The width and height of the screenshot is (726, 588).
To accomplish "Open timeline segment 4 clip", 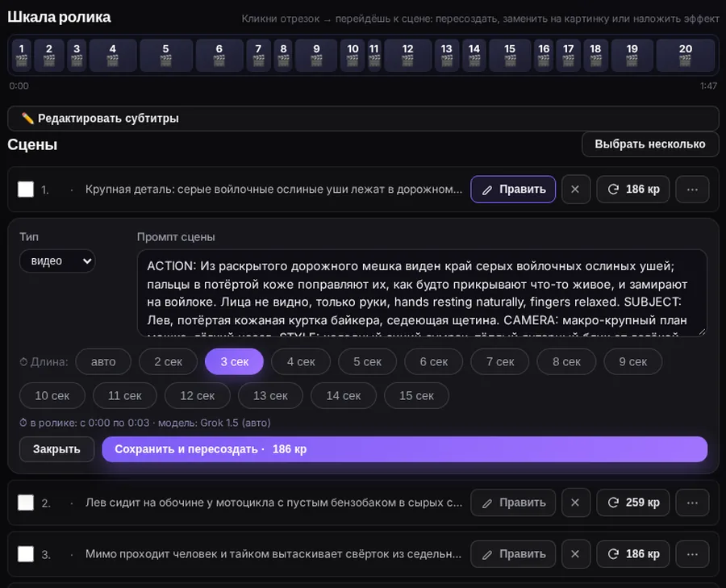I will tap(112, 55).
